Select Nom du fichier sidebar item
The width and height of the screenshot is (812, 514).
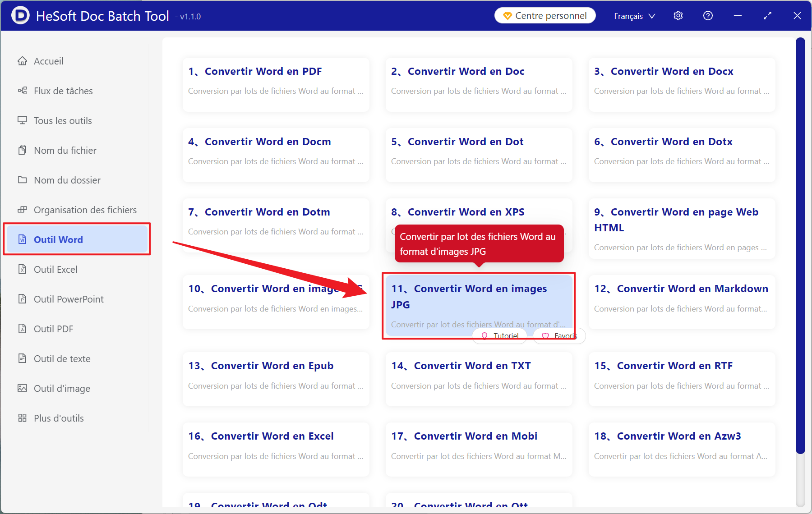click(77, 150)
